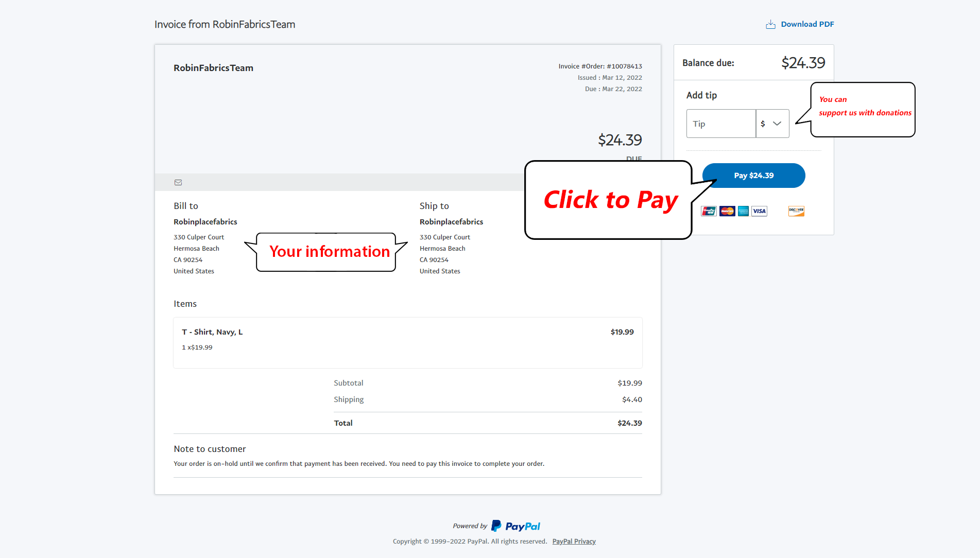Open the tip currency dropdown
Viewport: 980px width, 558px height.
pos(772,124)
